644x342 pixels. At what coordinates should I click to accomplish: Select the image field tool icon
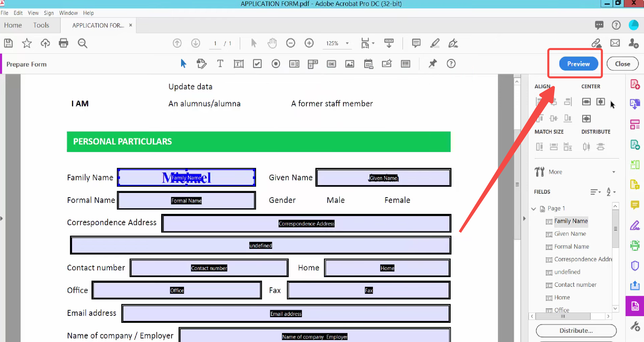click(x=350, y=64)
